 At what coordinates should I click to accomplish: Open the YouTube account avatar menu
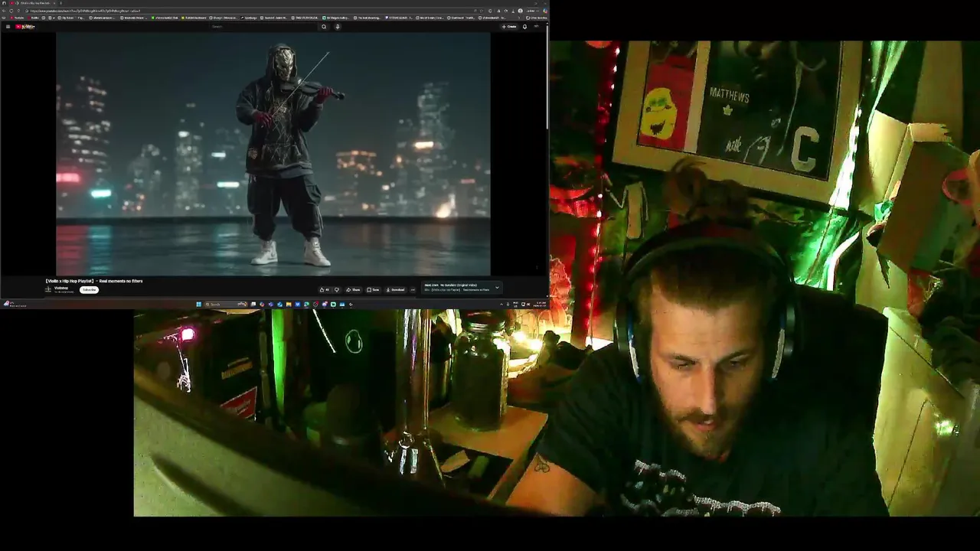[x=536, y=27]
